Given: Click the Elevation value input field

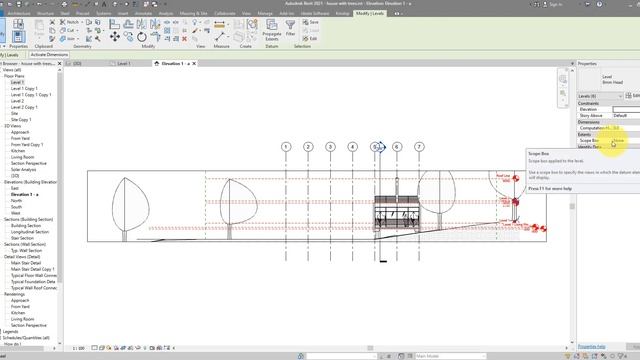Looking at the screenshot, I should click(x=626, y=109).
